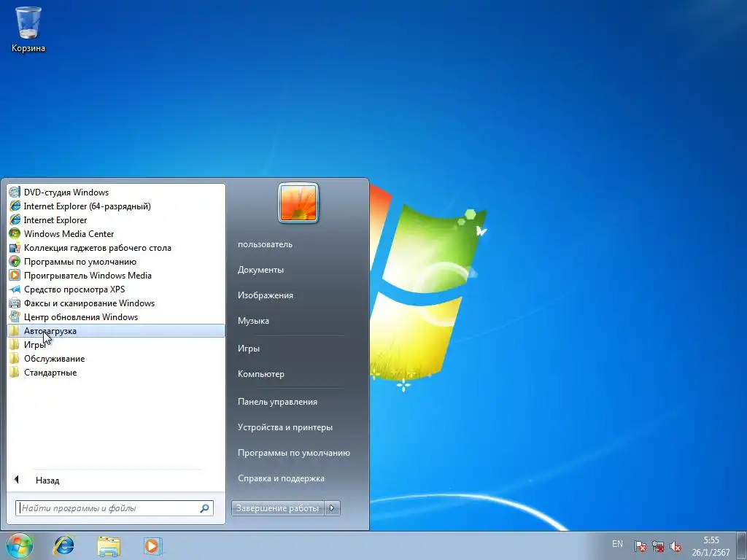Open Windows Explorer from the taskbar
This screenshot has height=560, width=747.
point(109,545)
